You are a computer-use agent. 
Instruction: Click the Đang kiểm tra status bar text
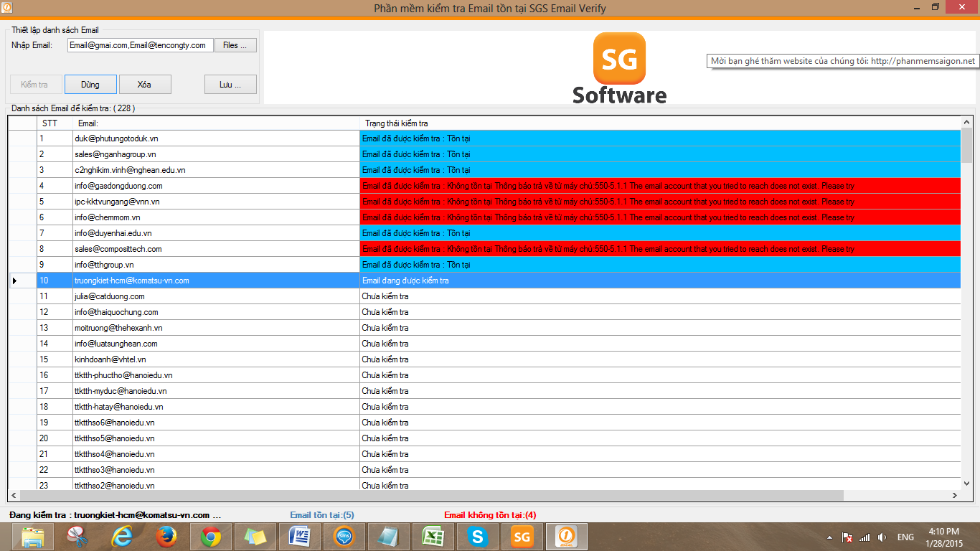115,515
